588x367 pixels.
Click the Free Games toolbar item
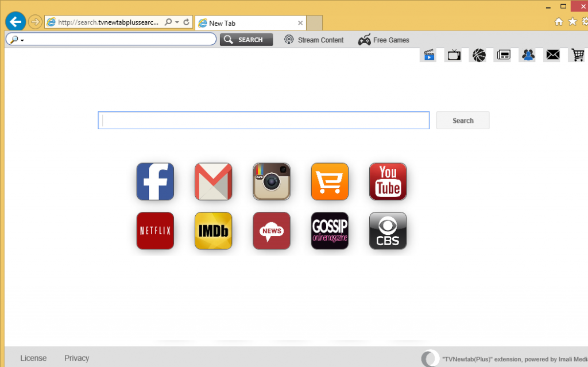(x=384, y=40)
